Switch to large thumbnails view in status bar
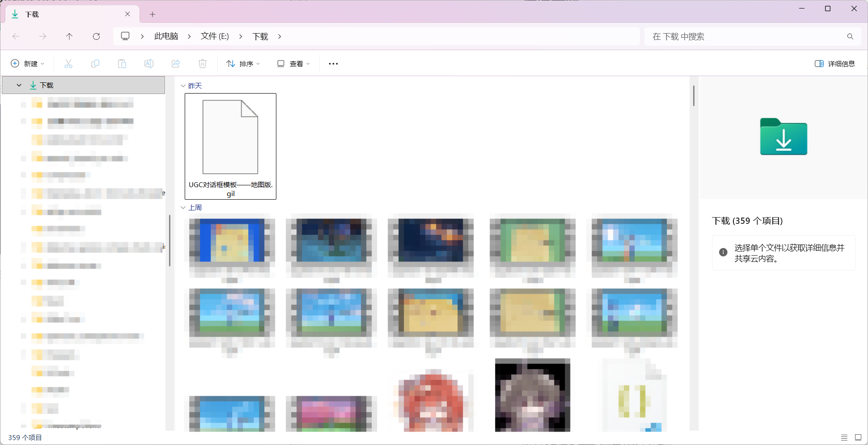 tap(858, 437)
